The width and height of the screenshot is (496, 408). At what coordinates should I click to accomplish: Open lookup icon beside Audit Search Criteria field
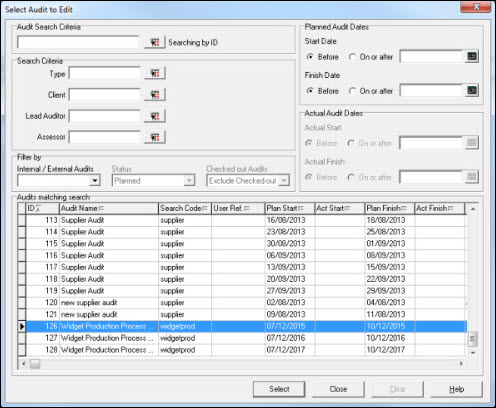[155, 42]
